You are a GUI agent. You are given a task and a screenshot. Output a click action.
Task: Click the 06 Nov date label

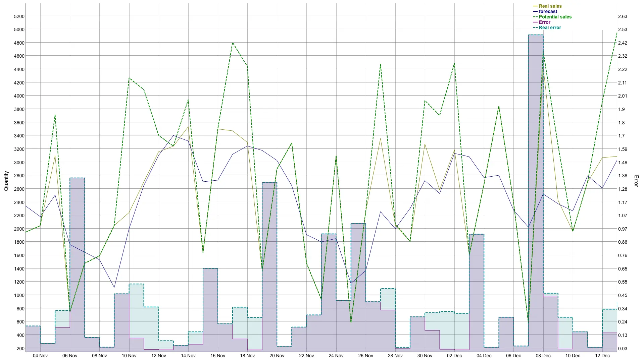click(70, 356)
